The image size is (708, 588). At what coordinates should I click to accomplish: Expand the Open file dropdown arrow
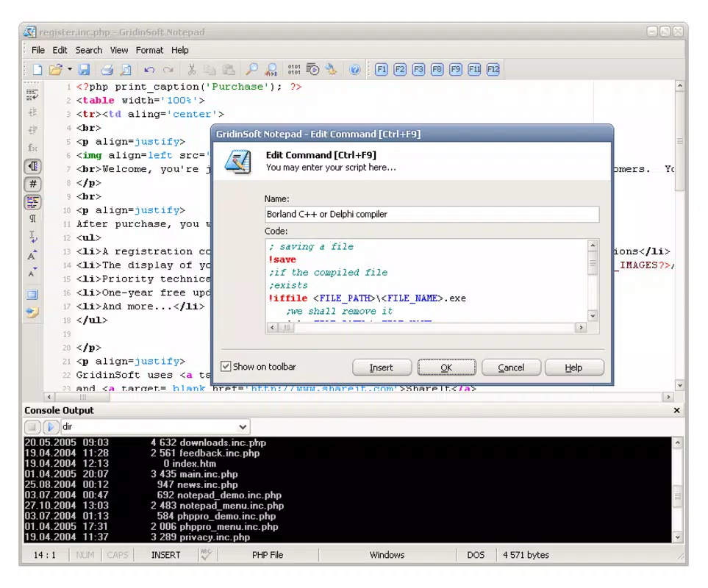[70, 70]
